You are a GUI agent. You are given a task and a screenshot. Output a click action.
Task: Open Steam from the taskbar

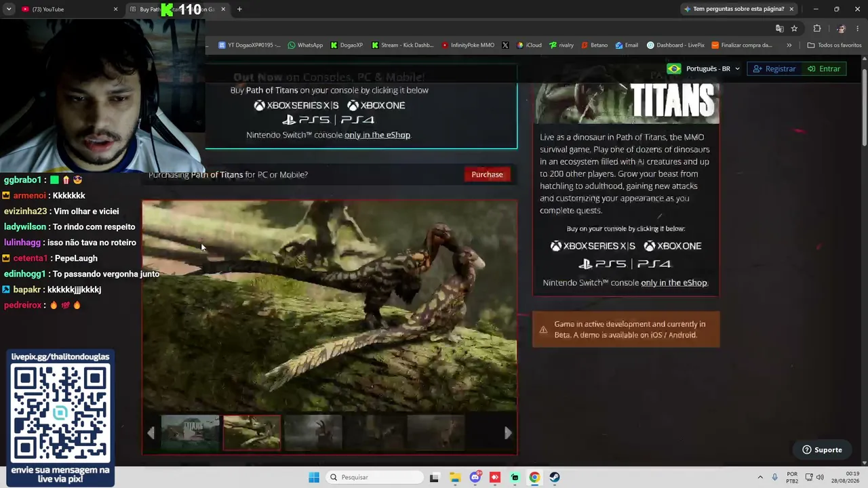(x=555, y=477)
